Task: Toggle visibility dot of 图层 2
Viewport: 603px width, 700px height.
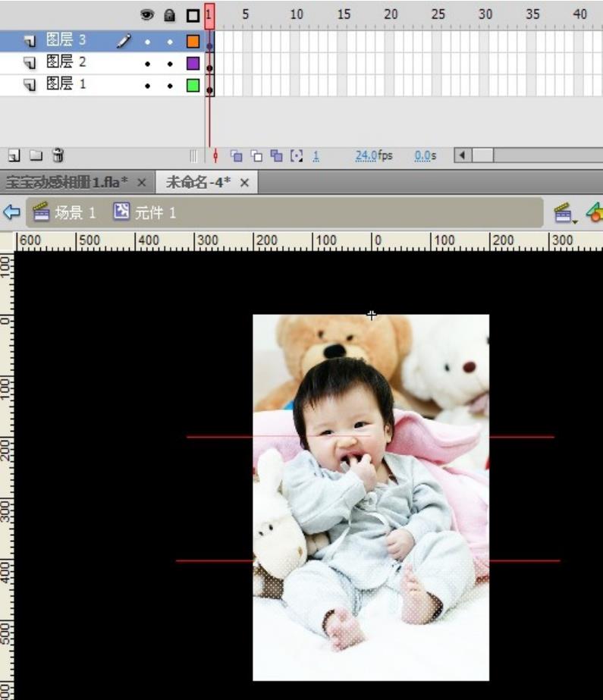Action: pos(147,64)
